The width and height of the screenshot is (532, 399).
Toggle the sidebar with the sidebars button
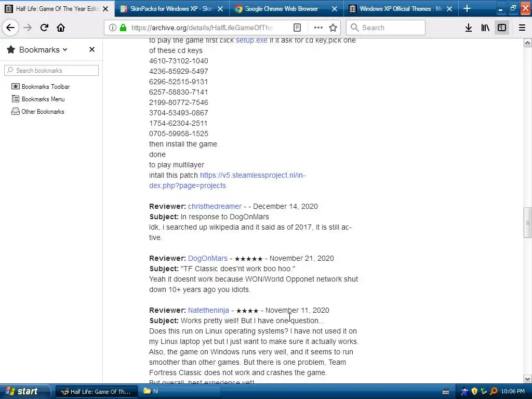point(502,28)
